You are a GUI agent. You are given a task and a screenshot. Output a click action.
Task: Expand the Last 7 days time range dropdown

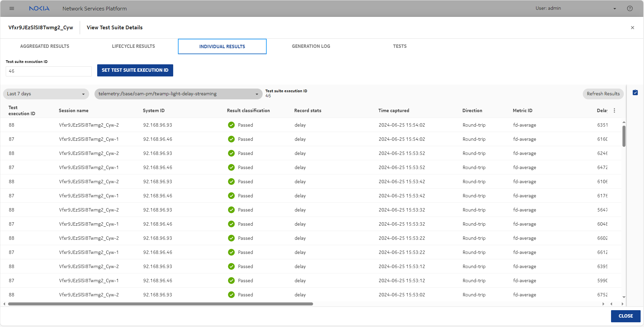46,94
